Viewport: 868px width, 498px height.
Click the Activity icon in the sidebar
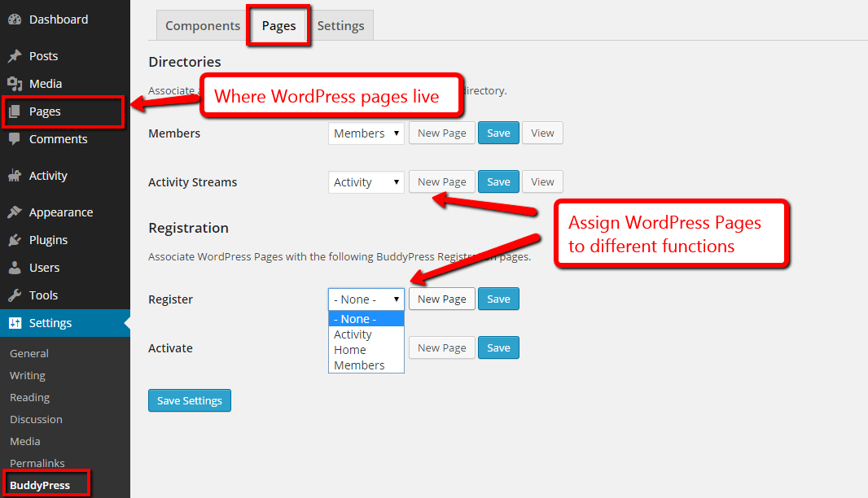pyautogui.click(x=15, y=176)
